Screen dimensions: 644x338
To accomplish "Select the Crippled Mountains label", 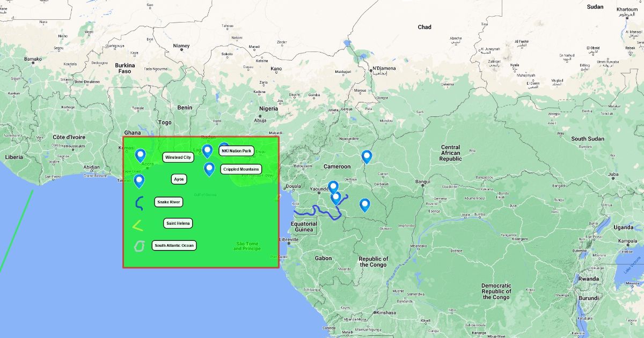I will point(241,170).
